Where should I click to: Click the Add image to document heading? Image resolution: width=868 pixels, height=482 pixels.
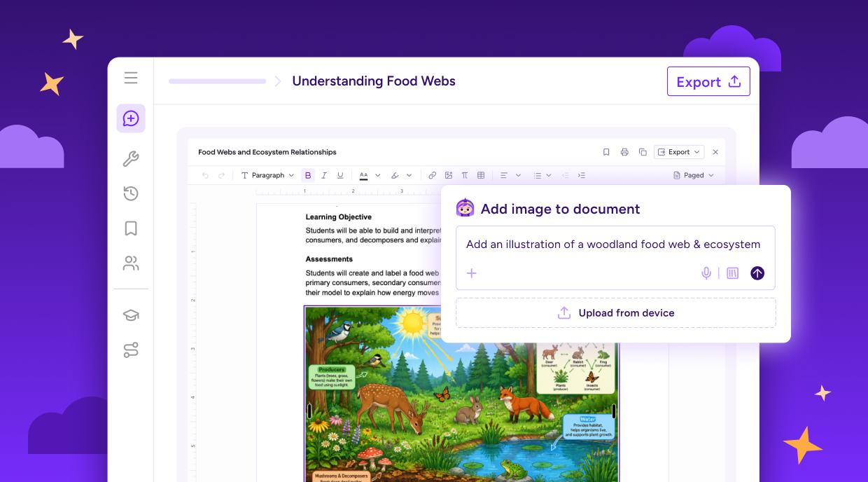(x=560, y=209)
